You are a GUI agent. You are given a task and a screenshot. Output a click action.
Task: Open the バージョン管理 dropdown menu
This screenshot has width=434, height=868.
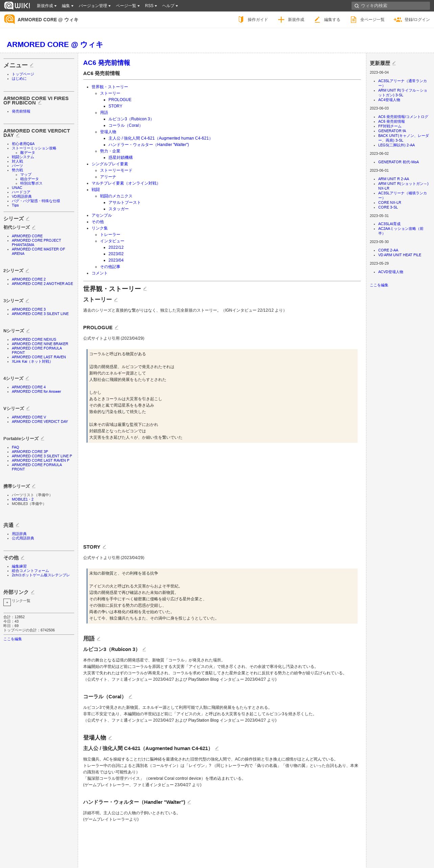click(95, 6)
